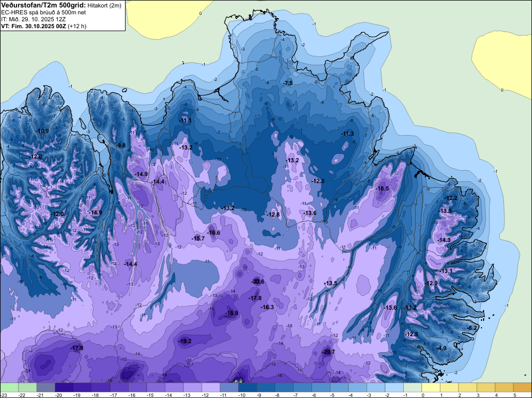The width and height of the screenshot is (532, 398).
Task: Click the legend swatch between -21 and -20
Action: [46, 387]
